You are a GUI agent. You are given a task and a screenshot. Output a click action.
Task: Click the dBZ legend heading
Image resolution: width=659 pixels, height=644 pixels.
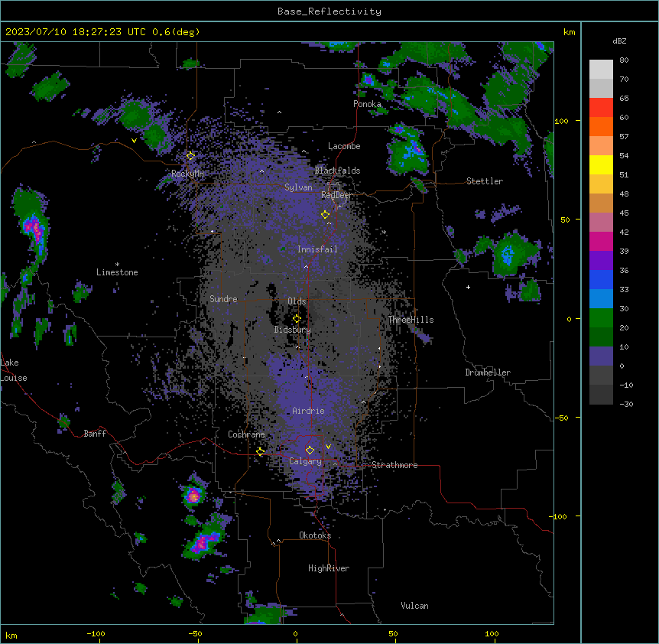tap(619, 41)
